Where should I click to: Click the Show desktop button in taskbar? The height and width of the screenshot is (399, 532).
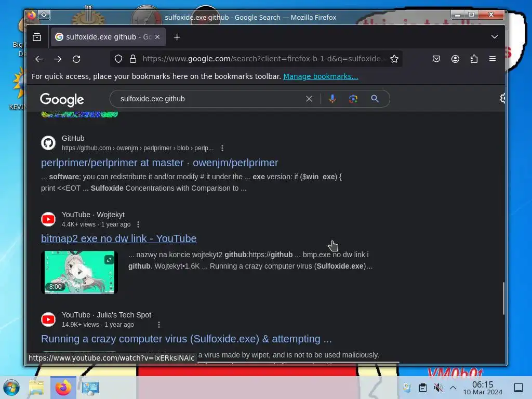click(518, 388)
